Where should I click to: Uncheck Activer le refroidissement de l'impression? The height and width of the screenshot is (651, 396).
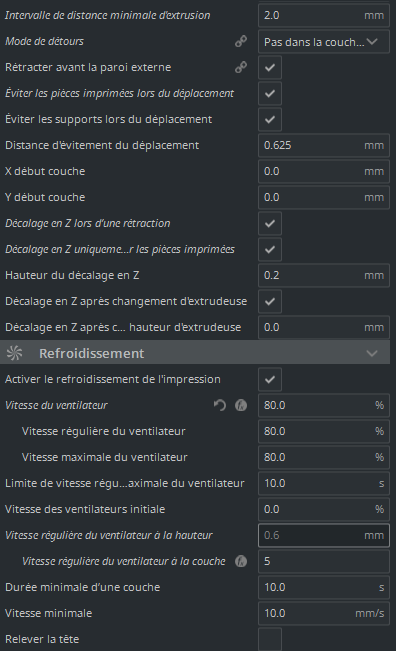[x=270, y=379]
